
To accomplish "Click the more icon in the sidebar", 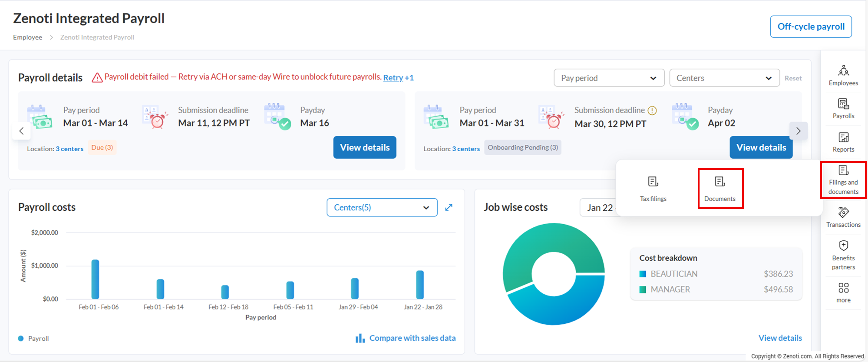I will [x=843, y=292].
